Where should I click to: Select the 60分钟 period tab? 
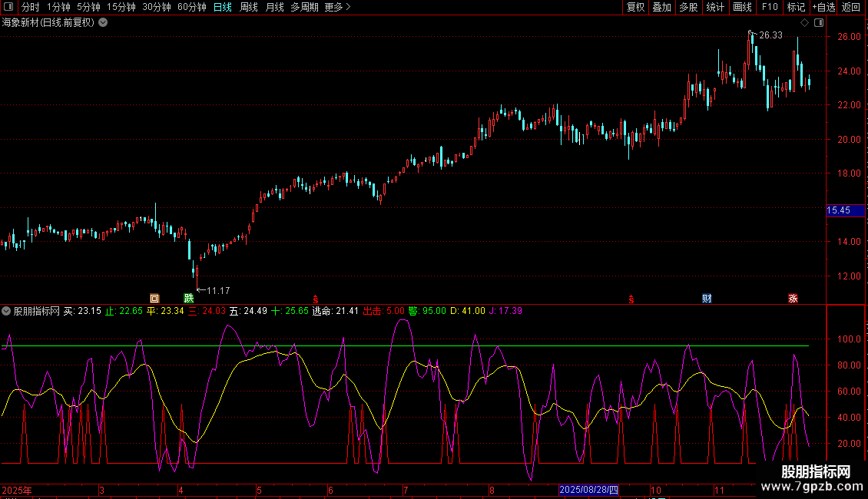tap(191, 8)
